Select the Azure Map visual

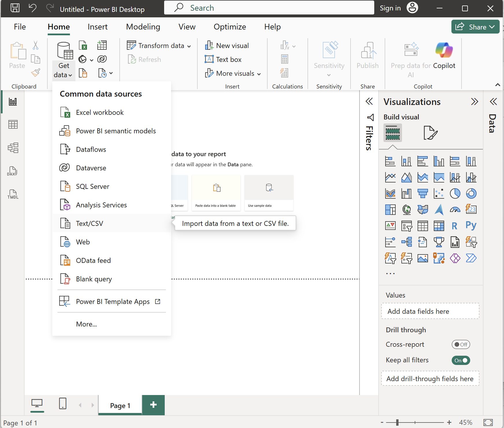coord(439,210)
